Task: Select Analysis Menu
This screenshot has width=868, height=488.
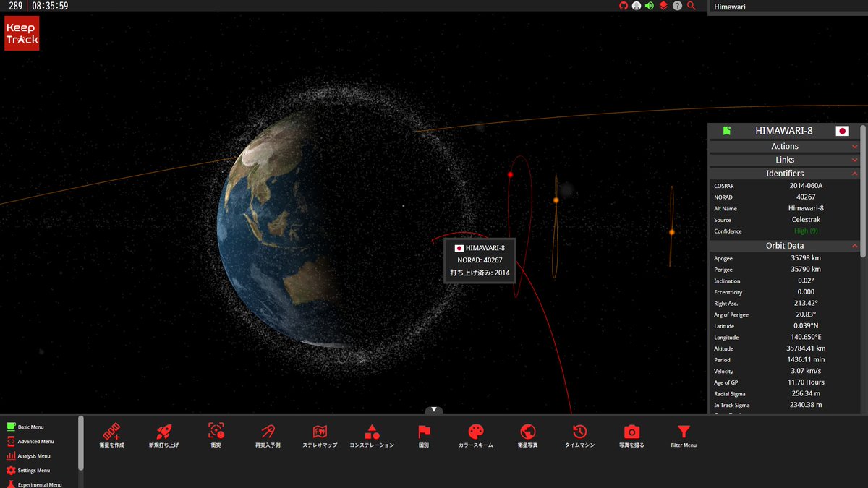Action: click(x=29, y=456)
